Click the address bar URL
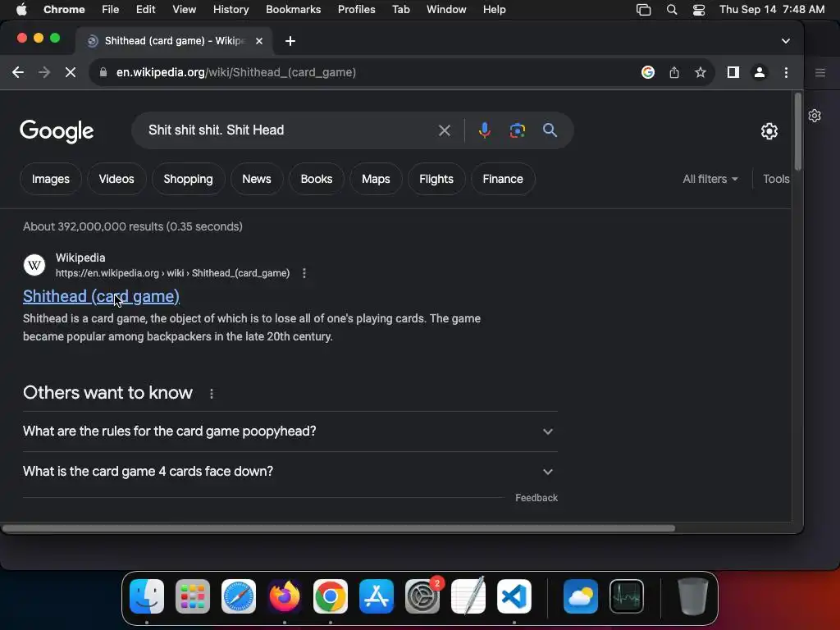This screenshot has height=630, width=840. coord(235,72)
